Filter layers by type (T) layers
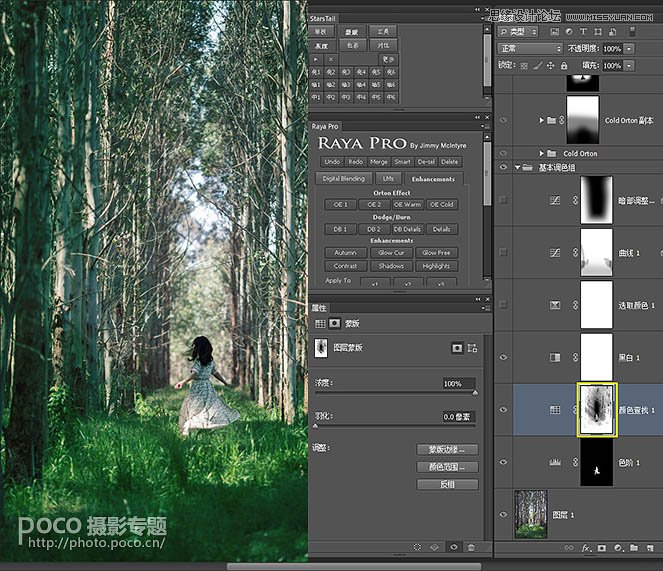The image size is (663, 571). point(583,32)
